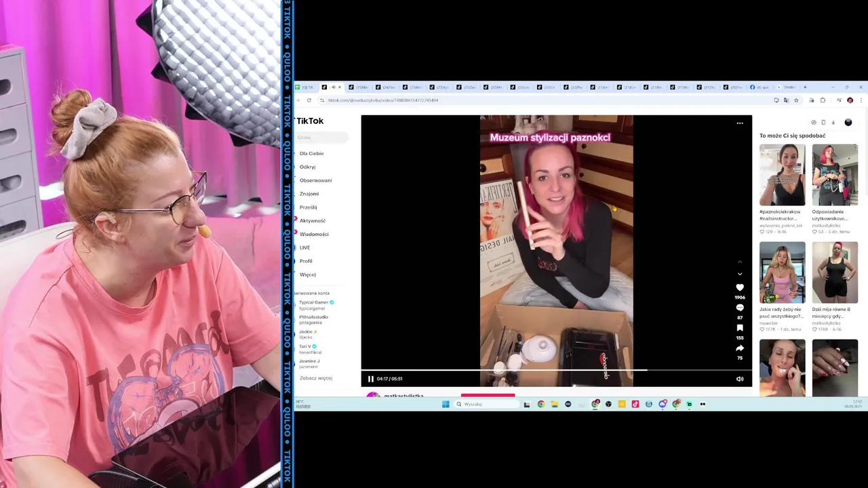Viewport: 868px width, 488px height.
Task: Open the profile avatar at top right of TikTok
Action: 848,123
